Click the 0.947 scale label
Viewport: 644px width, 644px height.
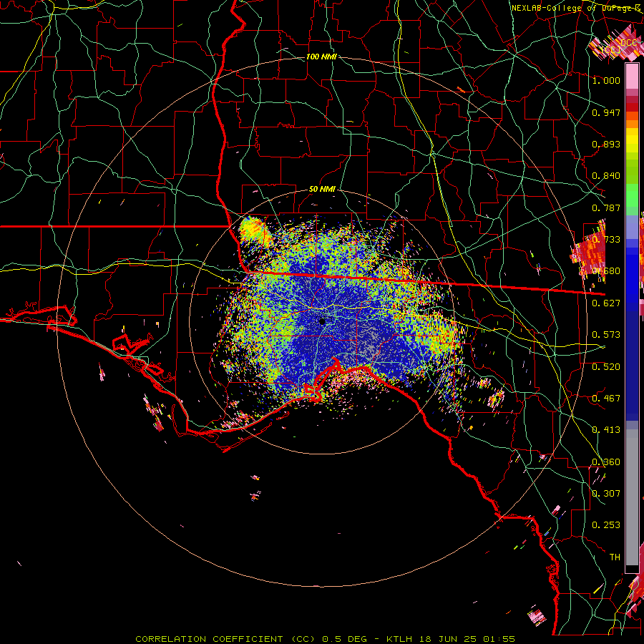coord(606,112)
